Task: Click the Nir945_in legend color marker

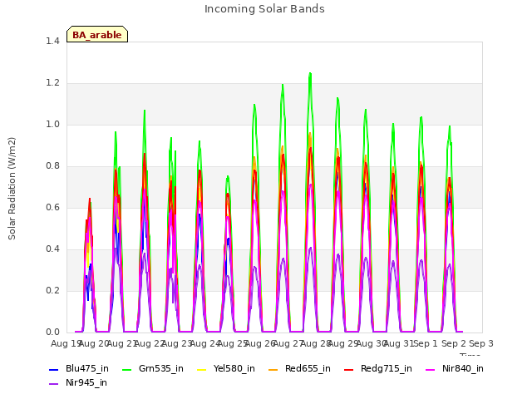Action: [x=53, y=384]
